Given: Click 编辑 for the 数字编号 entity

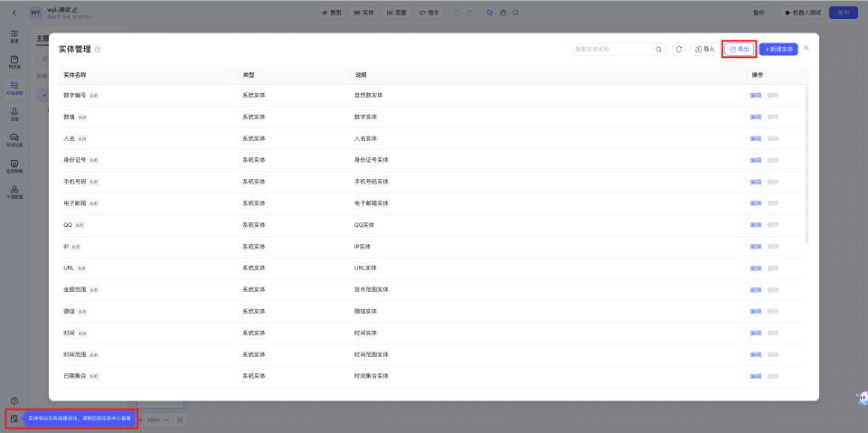Looking at the screenshot, I should tap(755, 95).
